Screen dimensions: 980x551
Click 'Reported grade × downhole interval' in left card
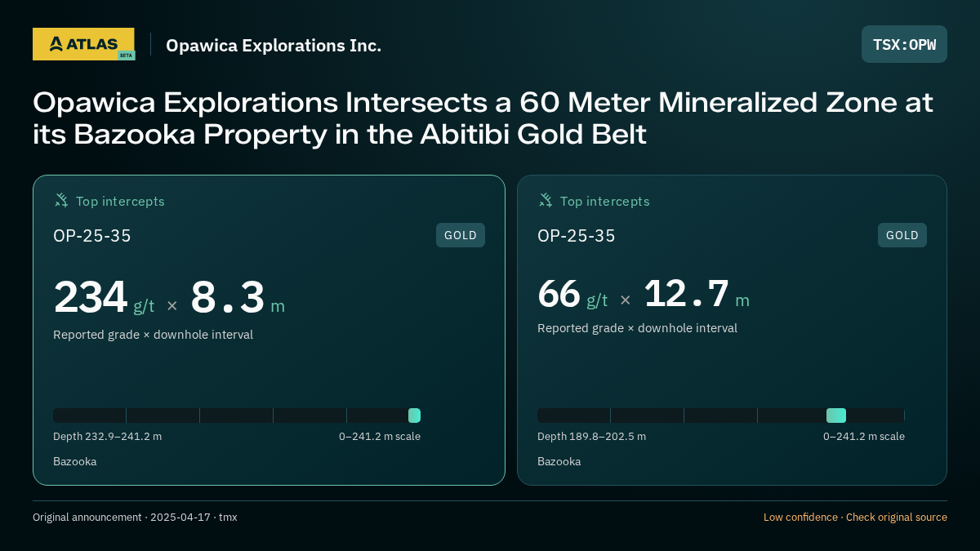point(153,335)
